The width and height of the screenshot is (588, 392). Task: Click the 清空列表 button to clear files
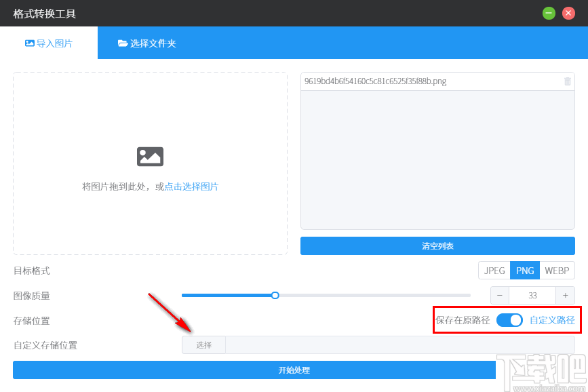click(x=437, y=246)
